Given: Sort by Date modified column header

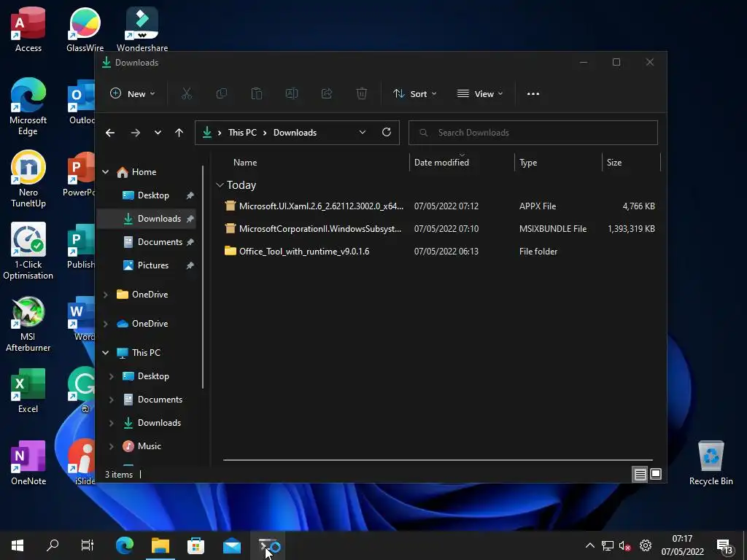Looking at the screenshot, I should (x=441, y=163).
